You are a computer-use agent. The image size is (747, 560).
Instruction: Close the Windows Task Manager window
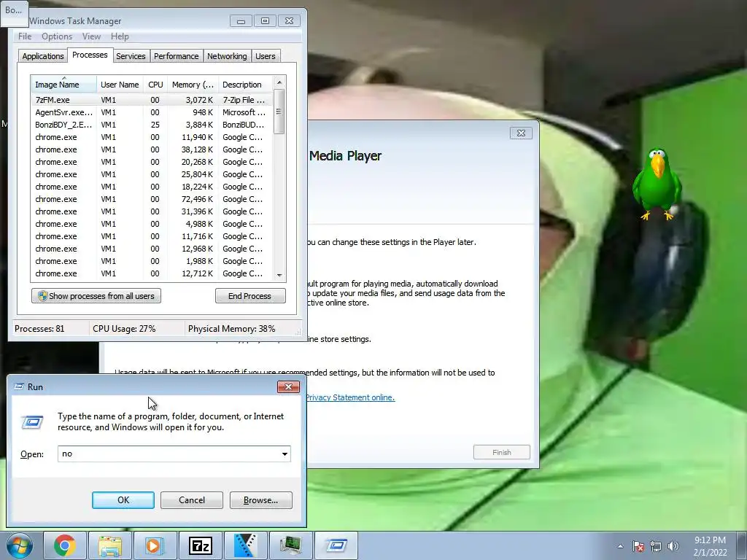(289, 21)
